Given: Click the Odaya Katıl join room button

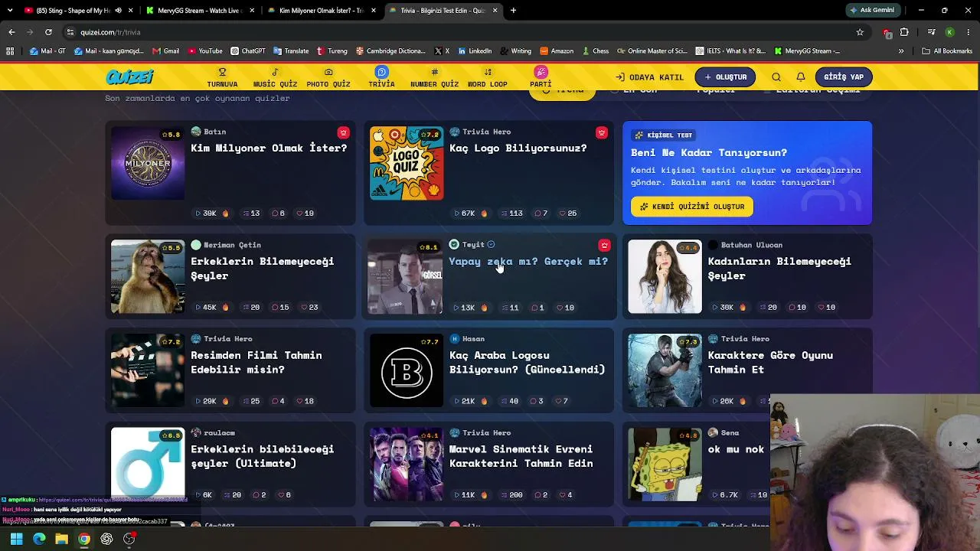Looking at the screenshot, I should pyautogui.click(x=649, y=77).
